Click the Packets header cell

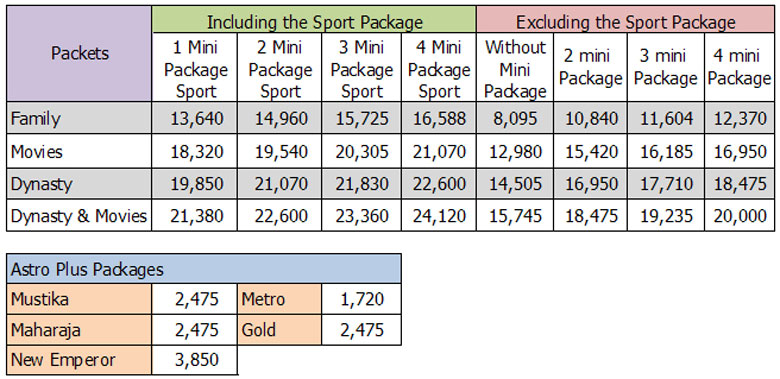pyautogui.click(x=79, y=54)
